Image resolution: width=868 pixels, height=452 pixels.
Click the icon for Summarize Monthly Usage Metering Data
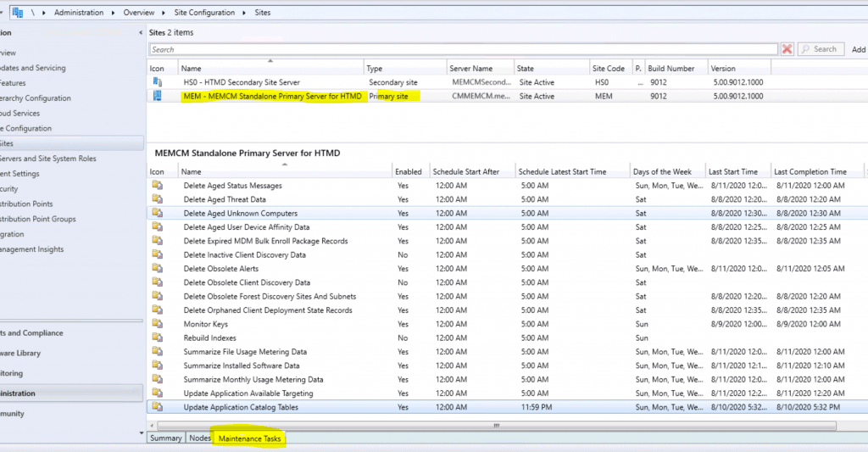pyautogui.click(x=157, y=379)
